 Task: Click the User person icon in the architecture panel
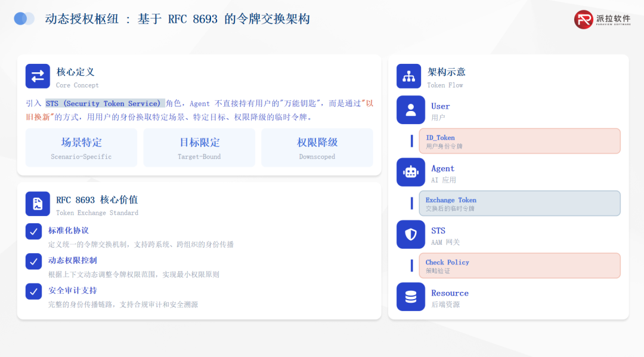(411, 110)
